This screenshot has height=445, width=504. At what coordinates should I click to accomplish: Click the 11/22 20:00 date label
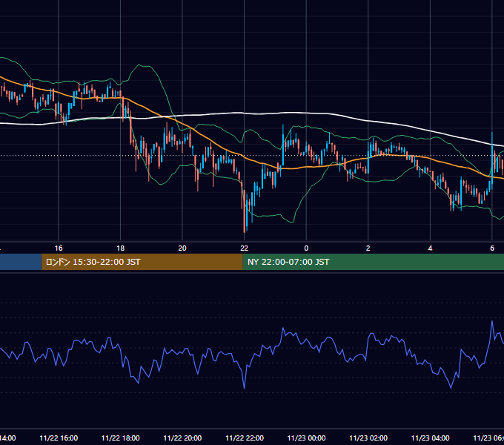[x=182, y=438]
